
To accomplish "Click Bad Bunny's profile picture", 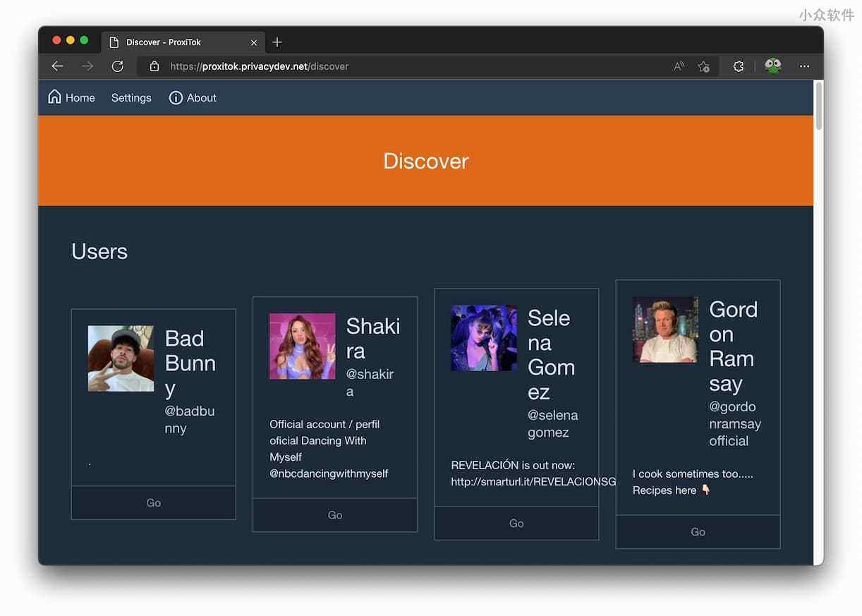I will (x=121, y=358).
